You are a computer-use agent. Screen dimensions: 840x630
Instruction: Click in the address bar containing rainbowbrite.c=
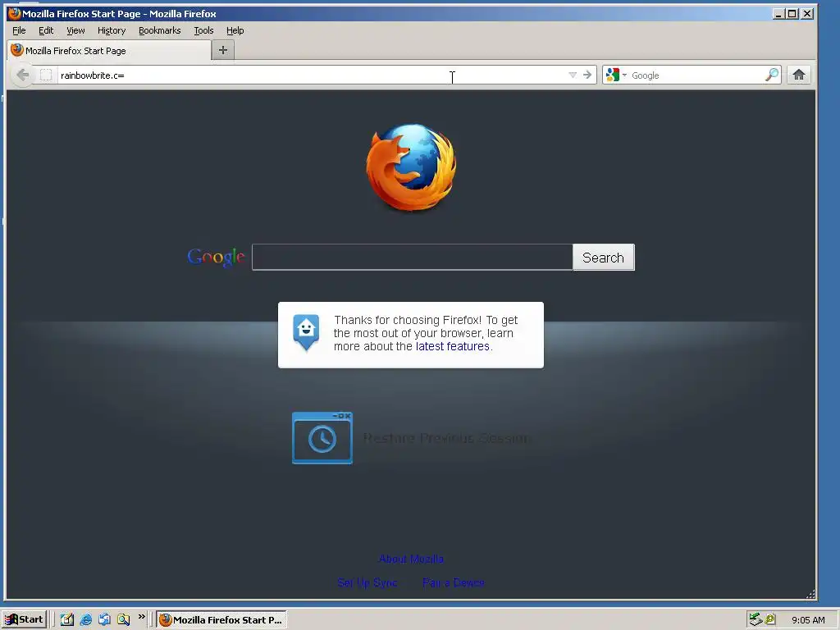[311, 75]
